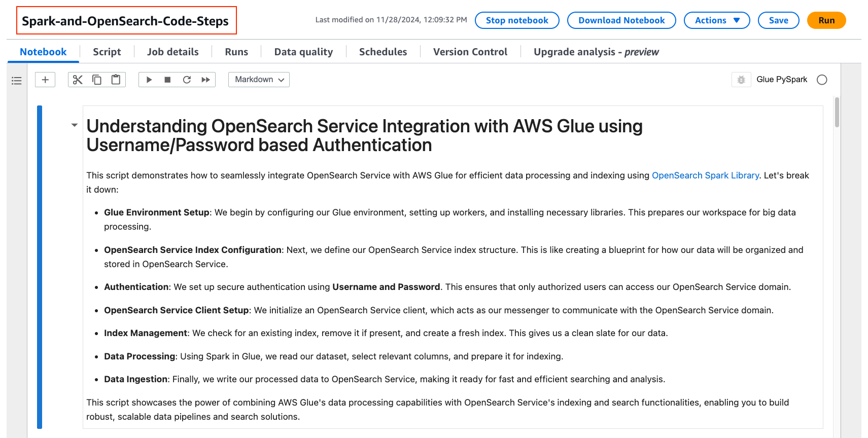Copy the selected cell
This screenshot has height=438, width=868.
(x=97, y=80)
